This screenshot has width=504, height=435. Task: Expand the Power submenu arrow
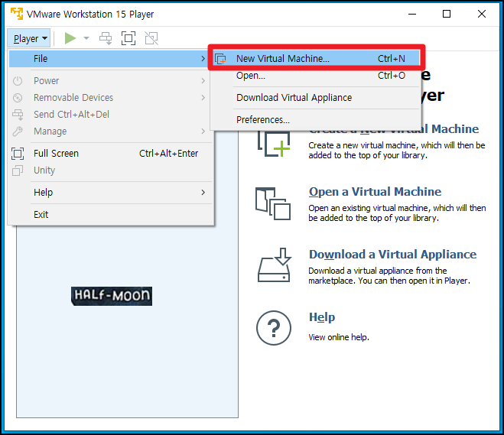coord(203,80)
